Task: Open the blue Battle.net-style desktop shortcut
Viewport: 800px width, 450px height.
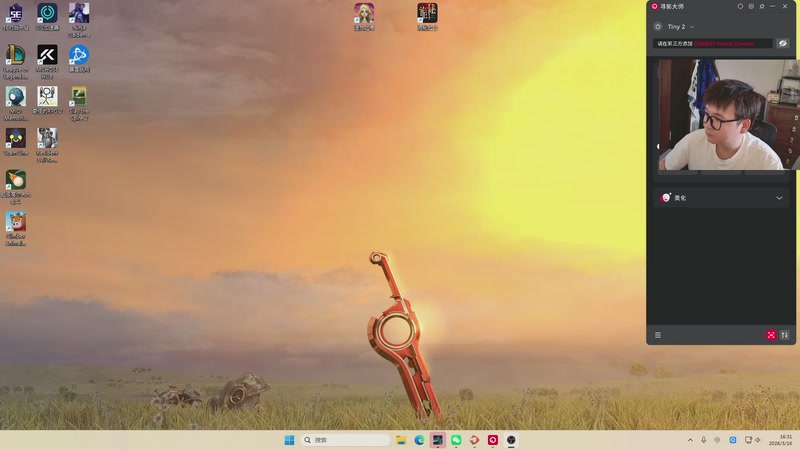Action: pyautogui.click(x=79, y=58)
